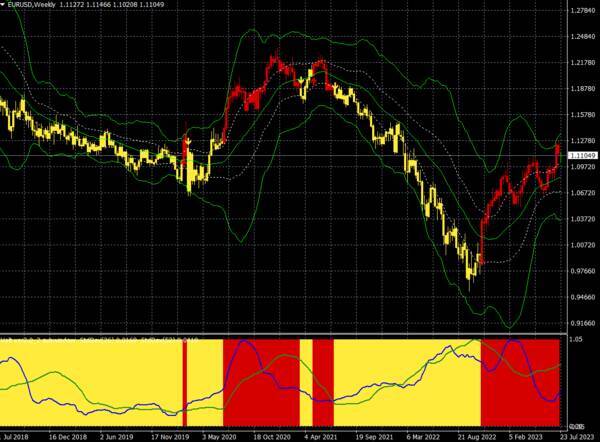Image resolution: width=600 pixels, height=442 pixels.
Task: Click the small triangle beside EURUSD,Weekly
Action: pos(2,5)
